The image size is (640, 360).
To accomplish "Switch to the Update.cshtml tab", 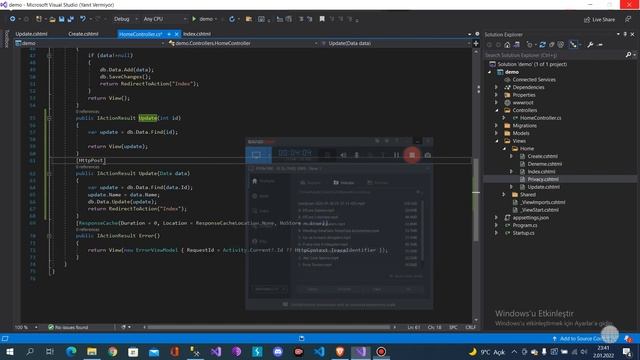I will tap(31, 34).
